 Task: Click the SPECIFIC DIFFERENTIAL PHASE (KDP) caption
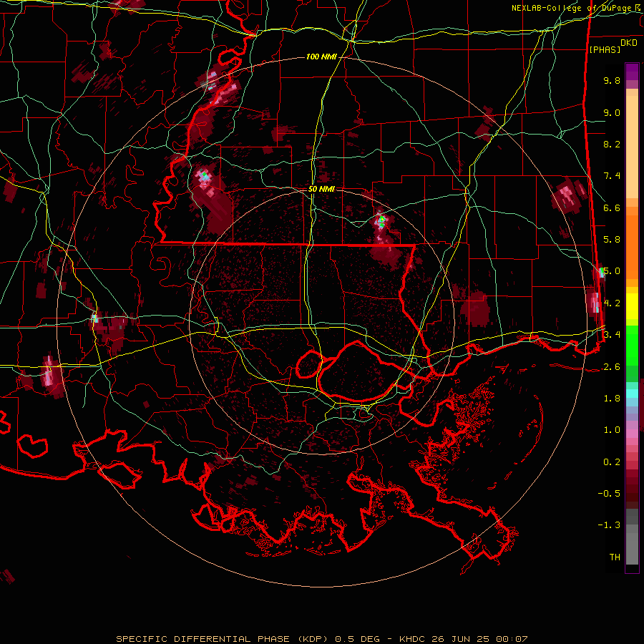click(x=221, y=639)
